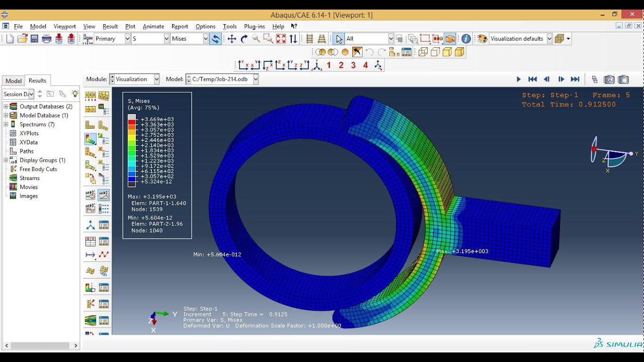Expand the Output Databases tree node

6,107
